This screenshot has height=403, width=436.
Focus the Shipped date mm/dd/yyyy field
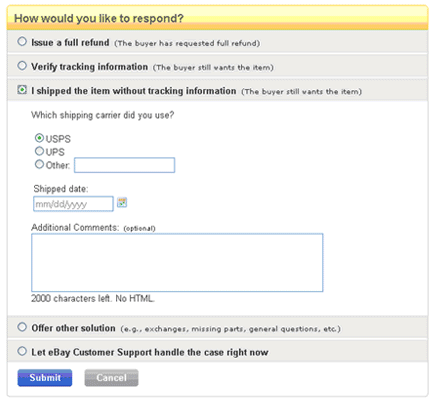point(73,204)
